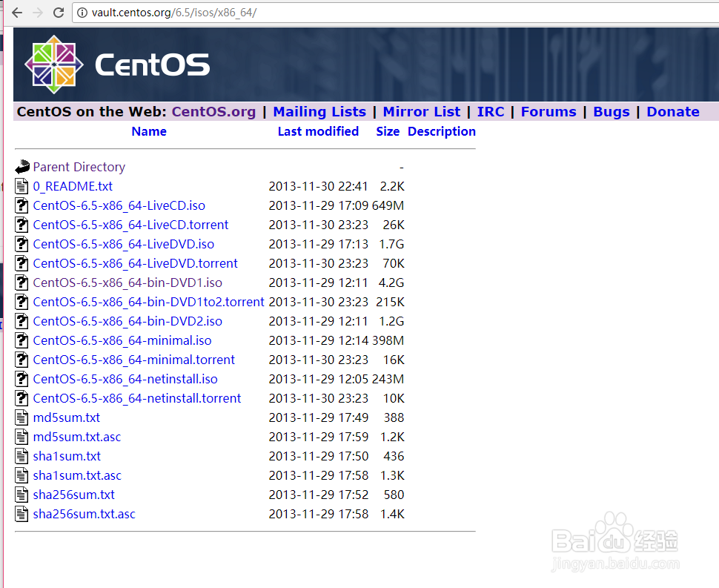Click the icon beside bin-DVD1to2.torrent
Viewport: 719px width, 588px height.
pos(21,301)
